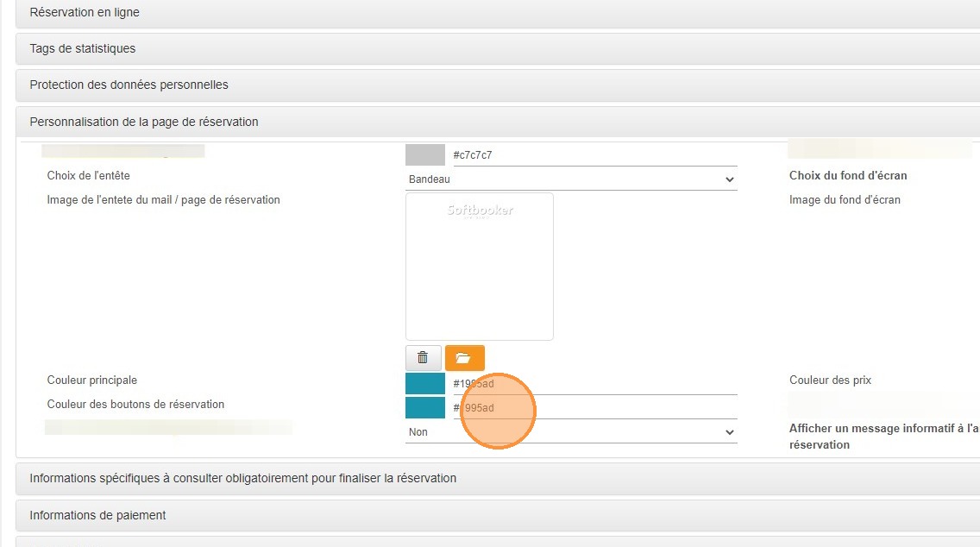Edit the #c7c7c7 hex color field
The height and width of the screenshot is (547, 980).
click(x=595, y=155)
